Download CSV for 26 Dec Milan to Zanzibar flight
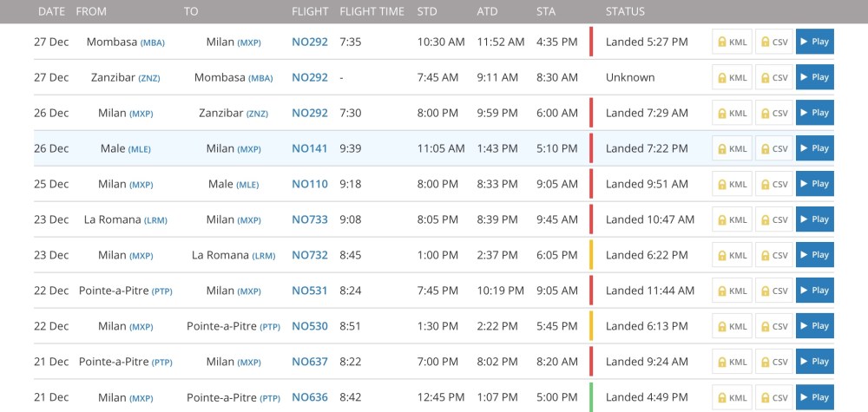Screen dimensions: 868x412 click(773, 113)
